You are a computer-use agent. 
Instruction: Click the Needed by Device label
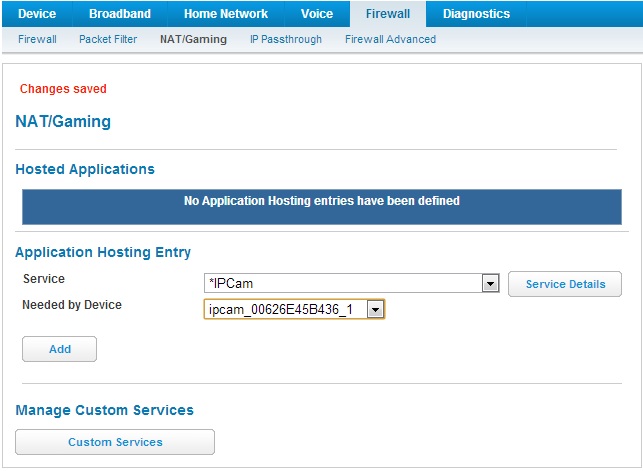pyautogui.click(x=72, y=305)
